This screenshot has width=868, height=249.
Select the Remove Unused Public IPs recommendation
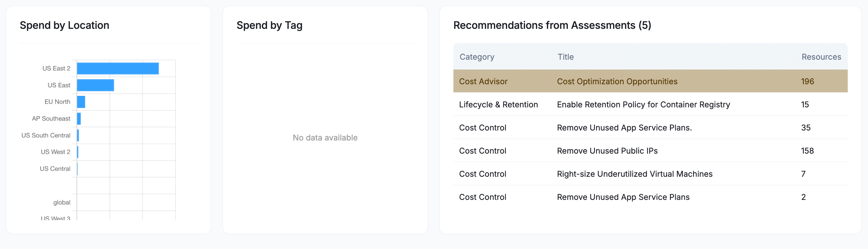click(x=607, y=151)
